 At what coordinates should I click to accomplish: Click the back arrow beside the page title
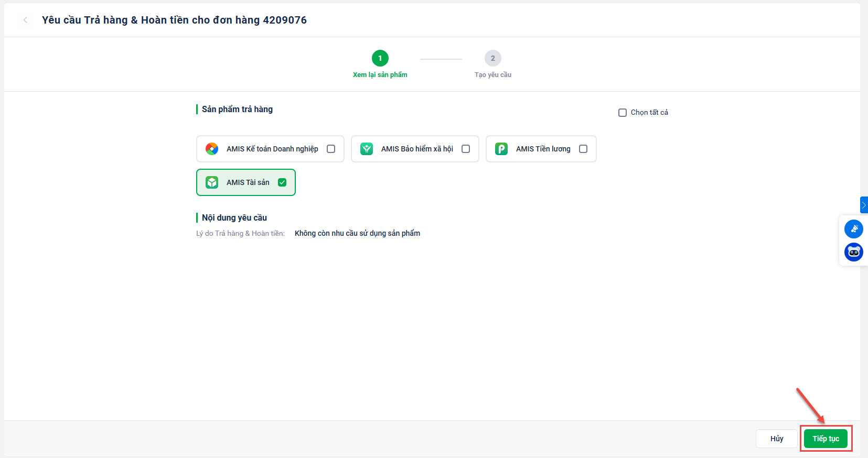[x=25, y=20]
